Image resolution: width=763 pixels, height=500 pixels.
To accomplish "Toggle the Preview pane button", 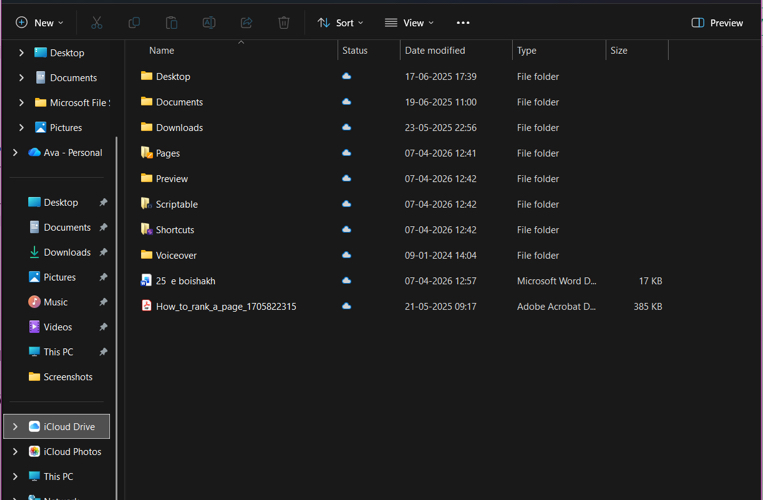I will (717, 22).
